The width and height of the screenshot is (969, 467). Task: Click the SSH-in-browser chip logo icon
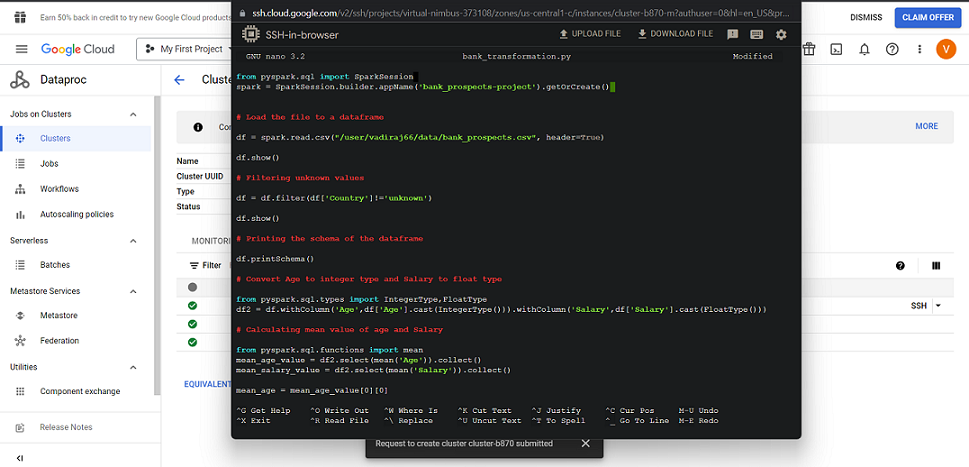250,35
